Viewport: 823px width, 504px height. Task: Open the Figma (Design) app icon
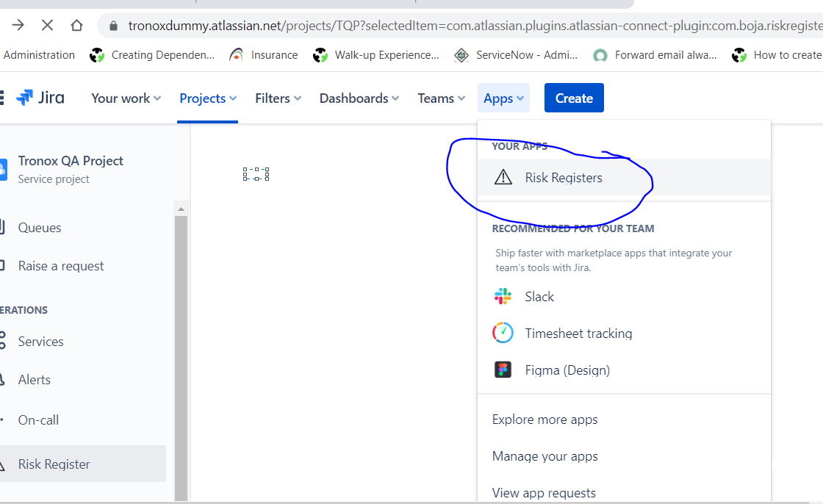pyautogui.click(x=503, y=370)
